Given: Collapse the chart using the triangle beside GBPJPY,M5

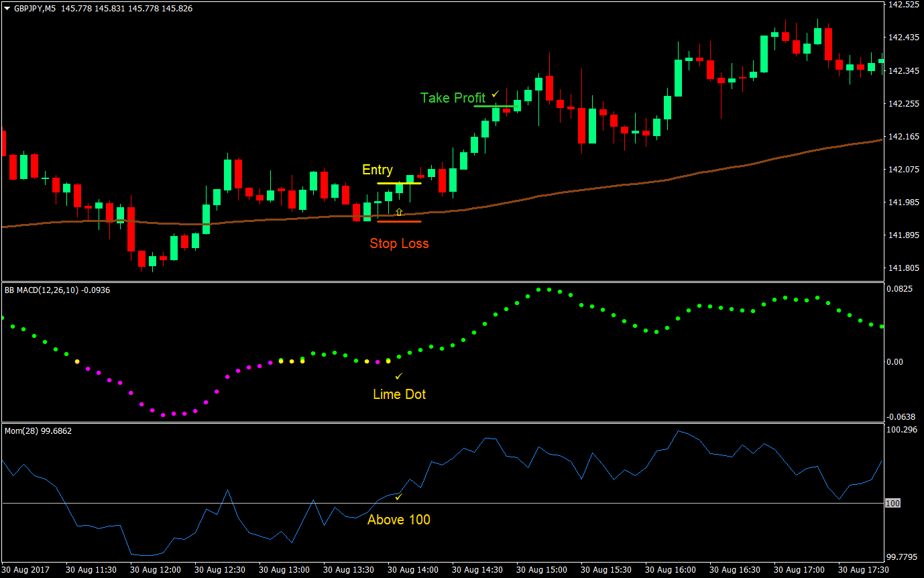Looking at the screenshot, I should click(7, 8).
